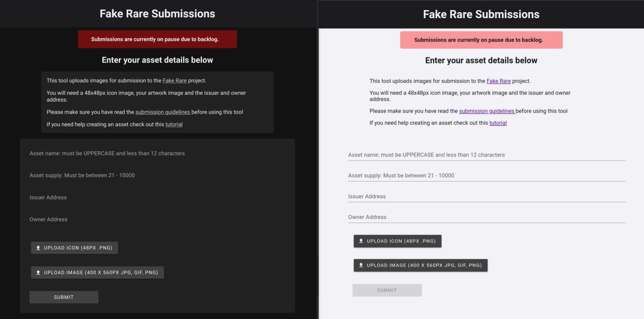Open tutorial link in dark theme panel
This screenshot has width=644, height=319.
174,124
